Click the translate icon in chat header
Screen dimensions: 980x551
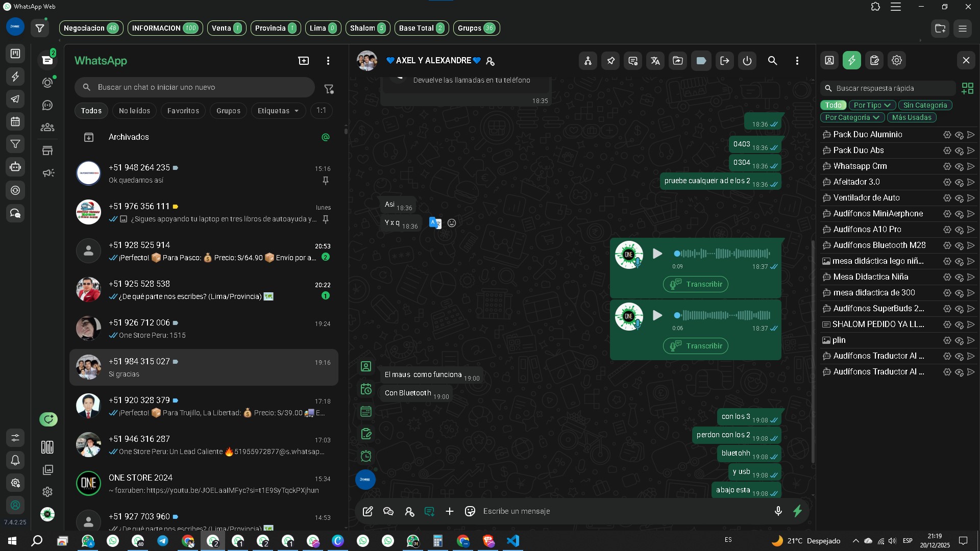655,61
